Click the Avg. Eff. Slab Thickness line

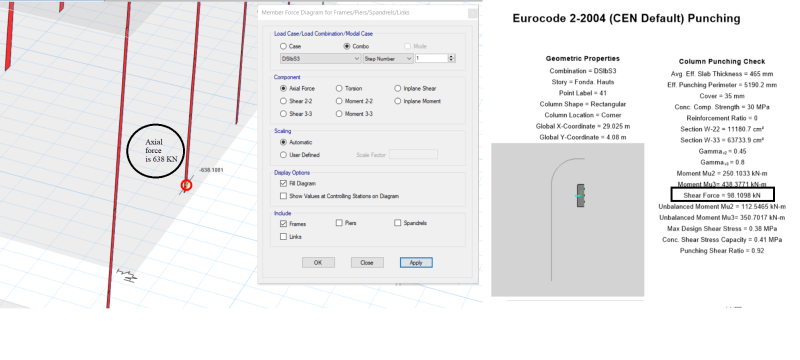[x=722, y=74]
